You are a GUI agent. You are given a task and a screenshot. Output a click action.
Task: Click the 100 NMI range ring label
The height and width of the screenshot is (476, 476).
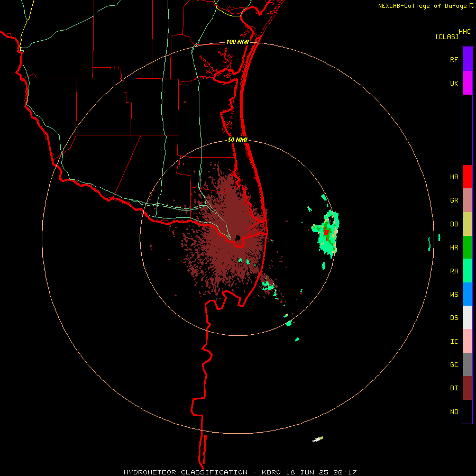237,42
